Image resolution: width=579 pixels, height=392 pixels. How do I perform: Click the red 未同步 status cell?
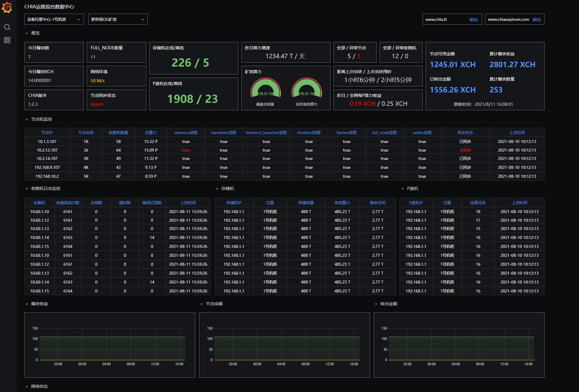465,150
